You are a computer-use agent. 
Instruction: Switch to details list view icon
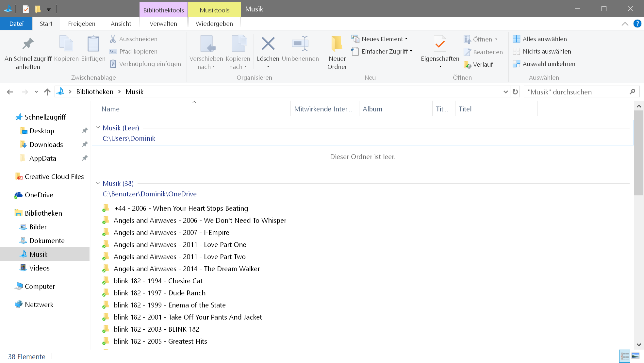624,356
